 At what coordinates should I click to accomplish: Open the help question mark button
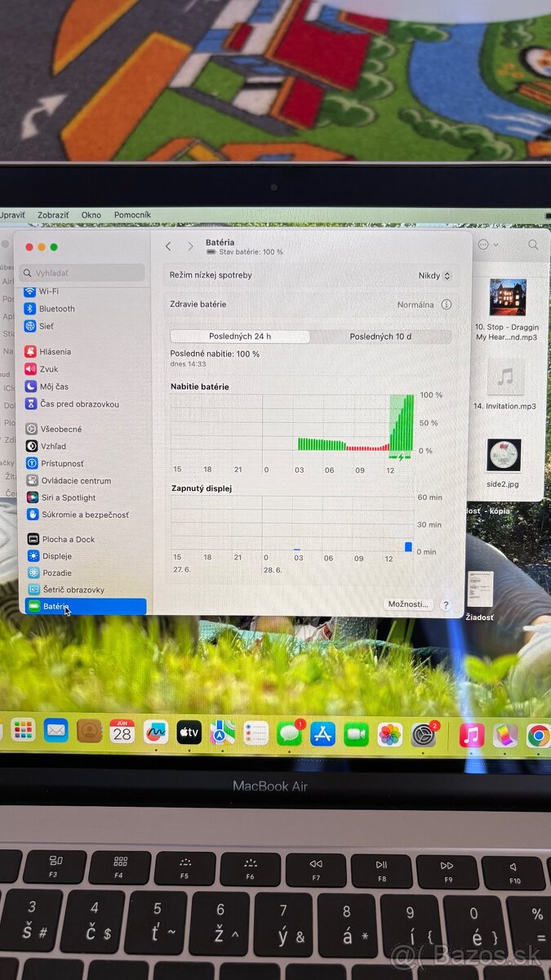(x=446, y=605)
